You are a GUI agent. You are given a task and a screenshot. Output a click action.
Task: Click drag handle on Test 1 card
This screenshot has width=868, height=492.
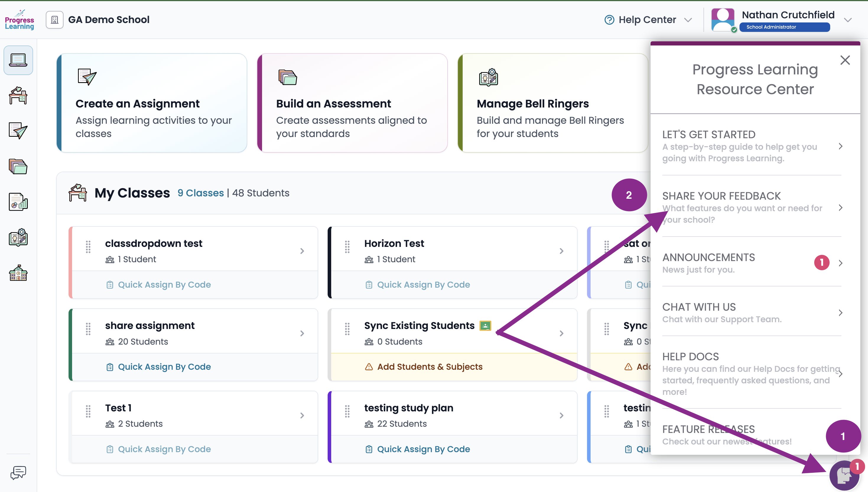click(x=88, y=412)
